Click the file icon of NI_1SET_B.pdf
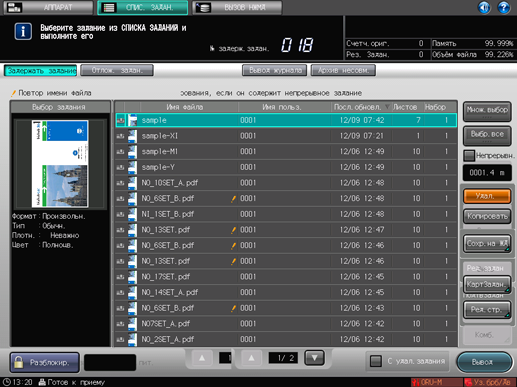The image size is (517, 387). (x=133, y=214)
